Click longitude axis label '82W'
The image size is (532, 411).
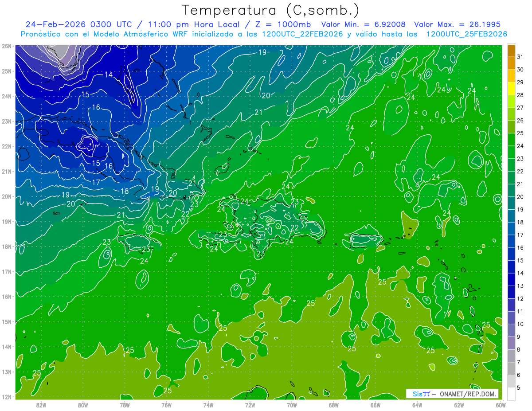click(x=41, y=405)
